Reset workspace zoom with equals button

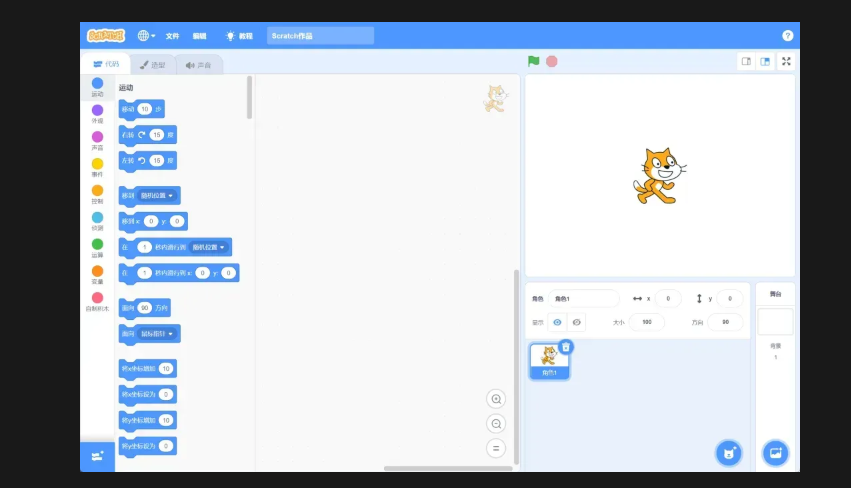coord(496,448)
